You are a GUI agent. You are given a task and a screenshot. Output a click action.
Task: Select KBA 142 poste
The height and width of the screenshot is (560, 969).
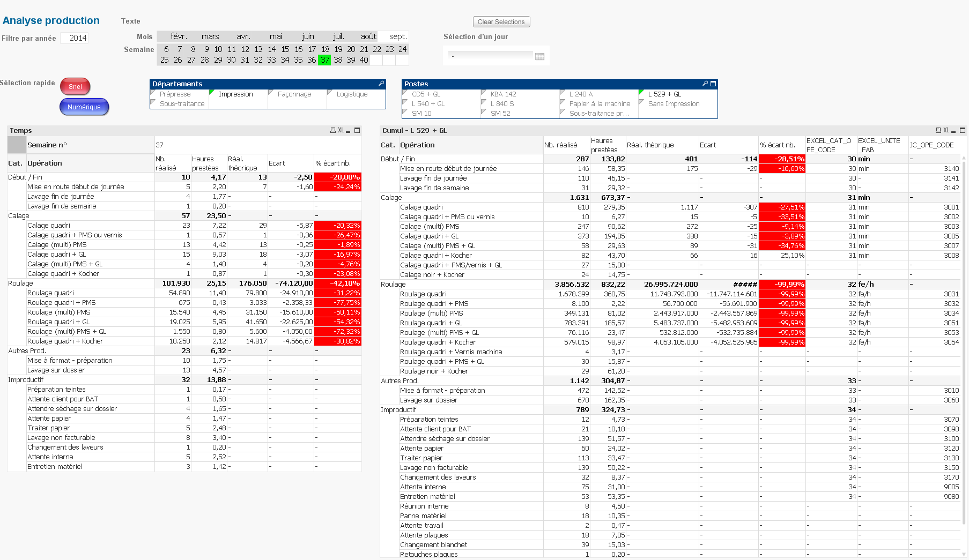[521, 94]
